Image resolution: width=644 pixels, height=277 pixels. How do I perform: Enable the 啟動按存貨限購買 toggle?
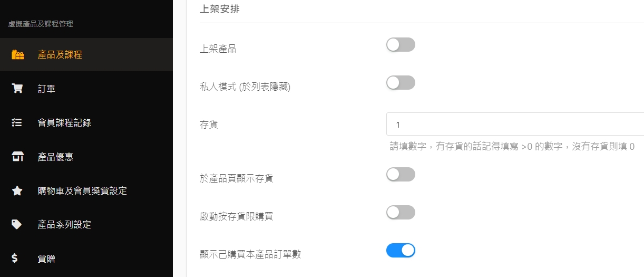point(401,213)
